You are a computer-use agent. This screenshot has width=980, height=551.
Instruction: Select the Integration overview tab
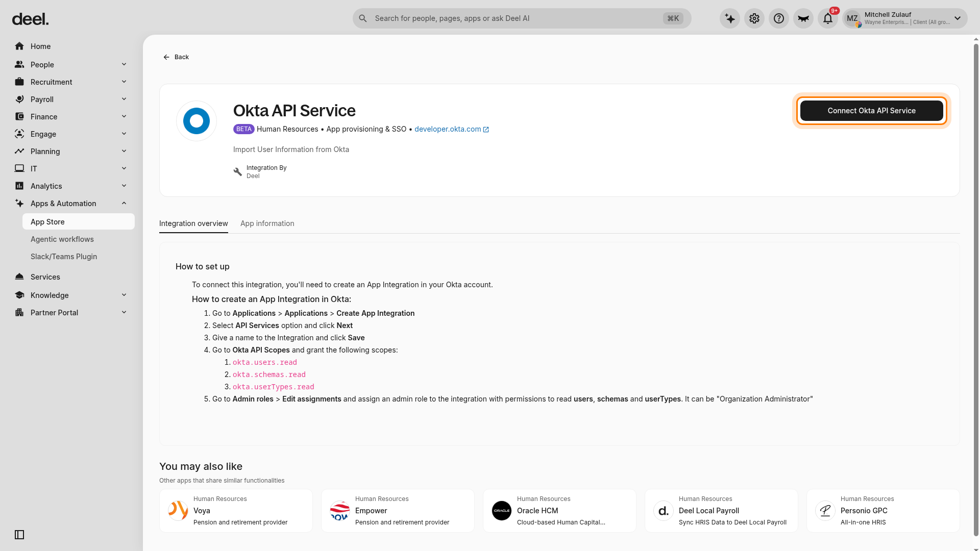coord(193,223)
